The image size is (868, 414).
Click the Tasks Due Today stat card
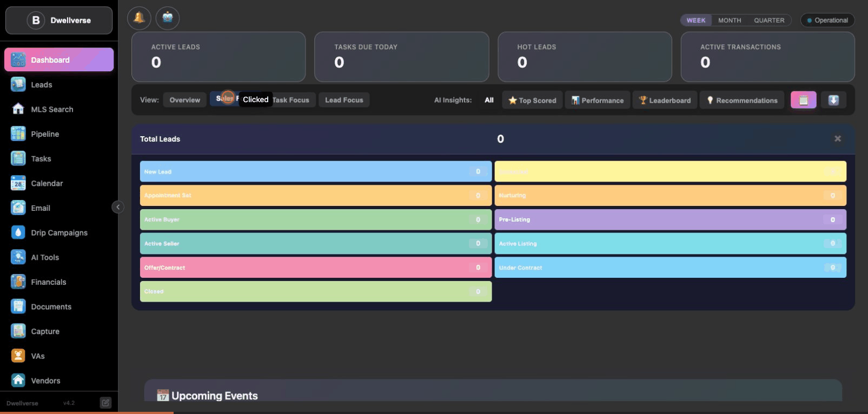pyautogui.click(x=402, y=57)
